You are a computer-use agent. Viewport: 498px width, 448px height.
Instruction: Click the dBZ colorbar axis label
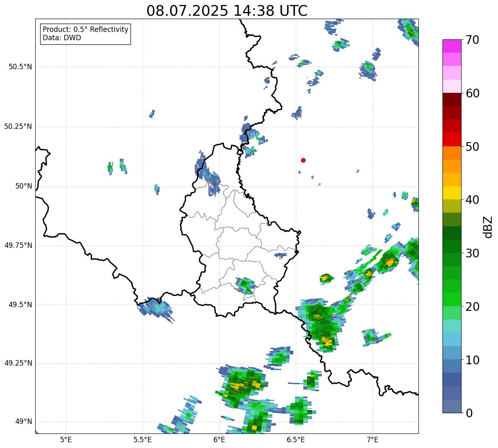point(488,227)
